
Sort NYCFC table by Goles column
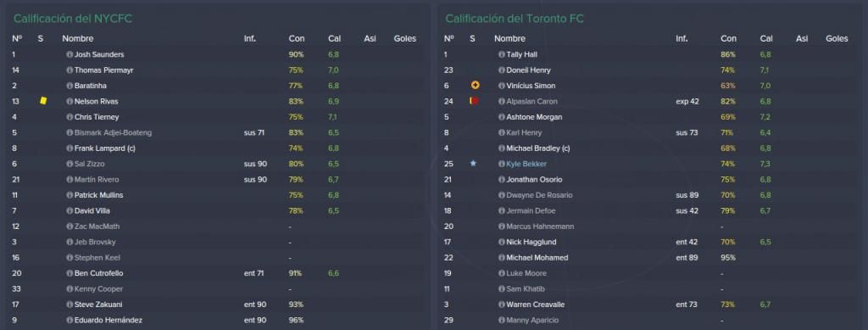pyautogui.click(x=404, y=39)
